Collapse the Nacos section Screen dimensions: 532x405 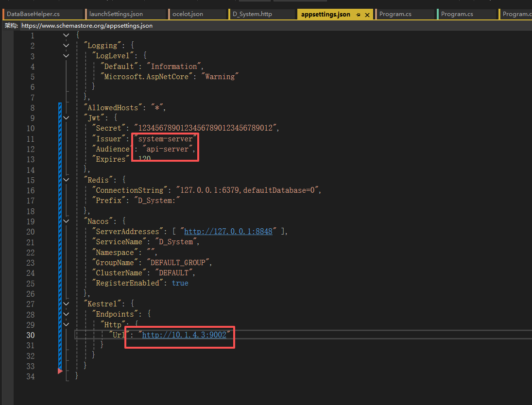[x=66, y=221]
